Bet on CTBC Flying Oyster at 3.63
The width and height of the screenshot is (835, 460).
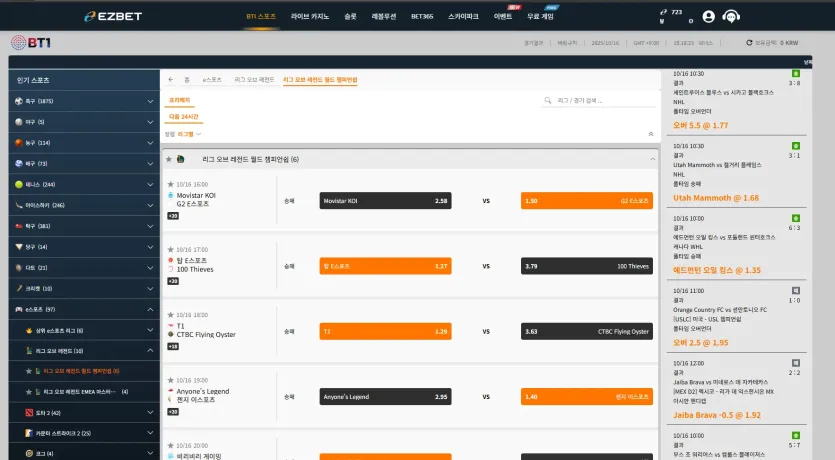tap(587, 331)
